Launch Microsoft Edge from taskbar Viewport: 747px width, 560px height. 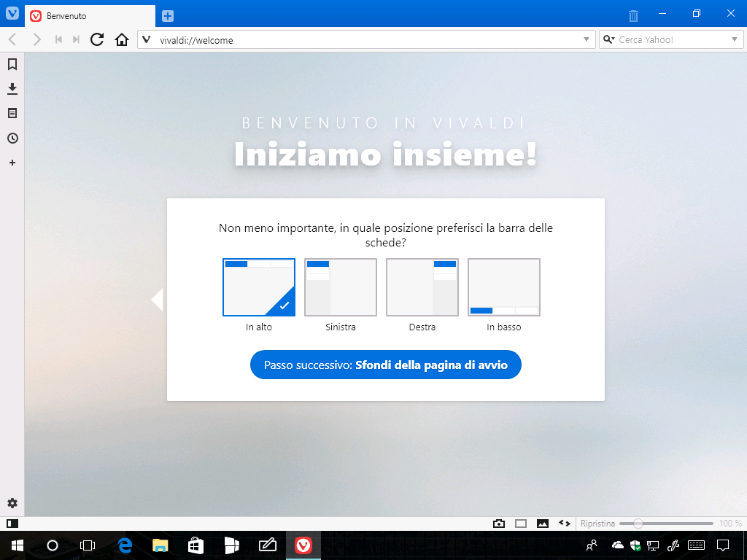125,545
